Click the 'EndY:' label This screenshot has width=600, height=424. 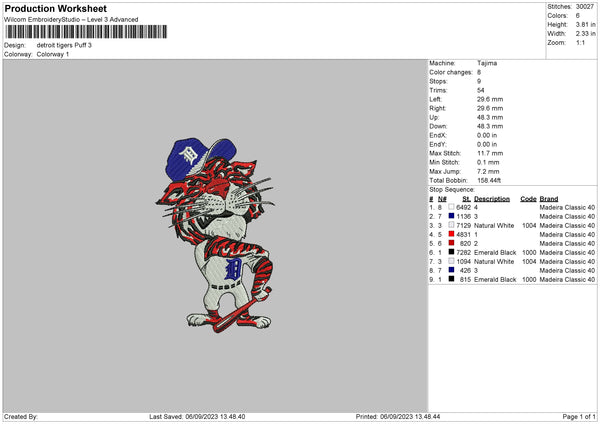[438, 144]
